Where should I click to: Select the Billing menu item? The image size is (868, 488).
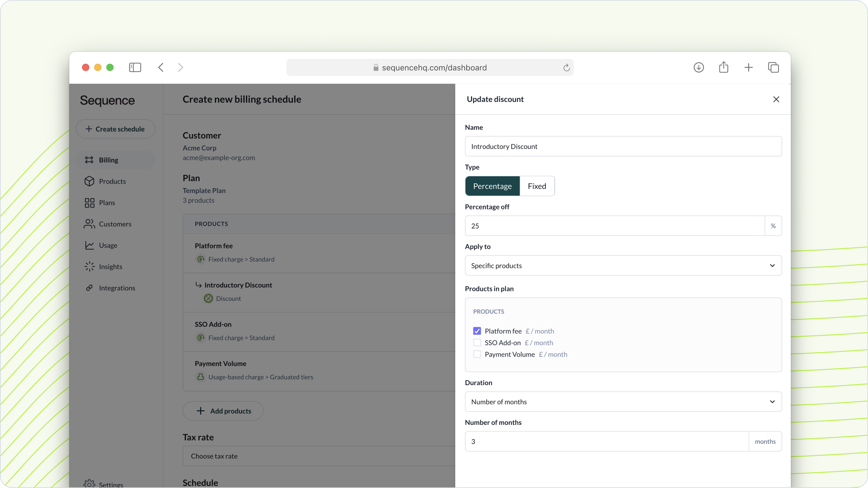pyautogui.click(x=108, y=160)
